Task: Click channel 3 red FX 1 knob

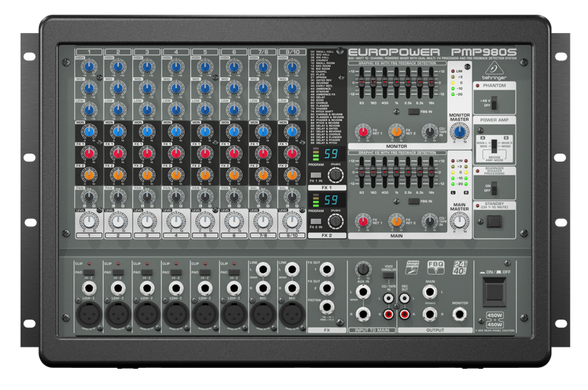Action: point(147,153)
